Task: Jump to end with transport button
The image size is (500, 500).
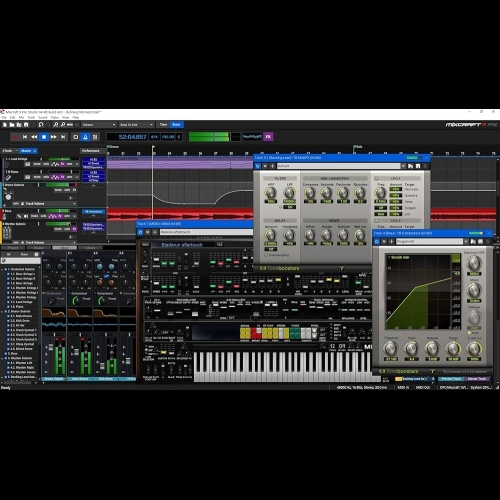Action: coord(63,137)
